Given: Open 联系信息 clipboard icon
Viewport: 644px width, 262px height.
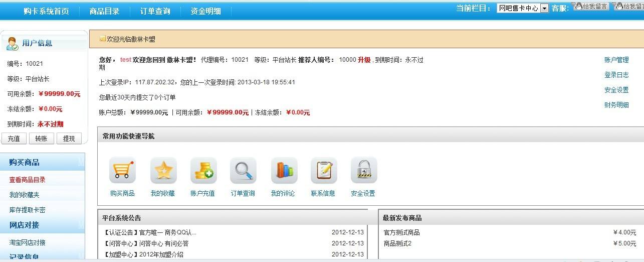Looking at the screenshot, I should [x=324, y=171].
